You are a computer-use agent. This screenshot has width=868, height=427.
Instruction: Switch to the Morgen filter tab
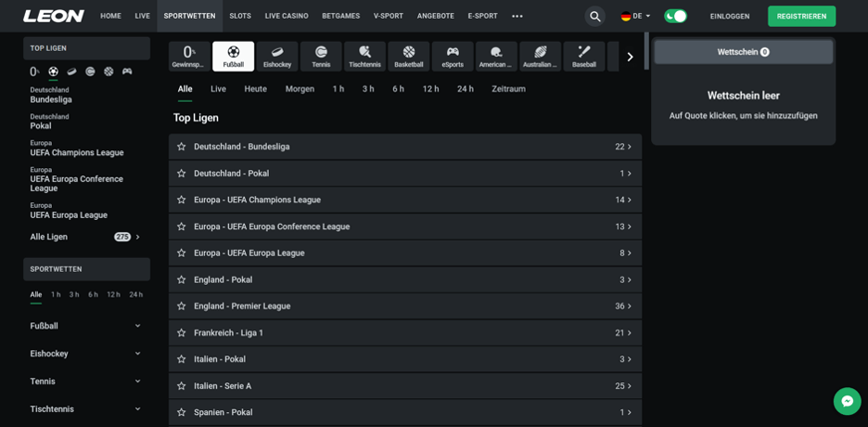point(300,89)
